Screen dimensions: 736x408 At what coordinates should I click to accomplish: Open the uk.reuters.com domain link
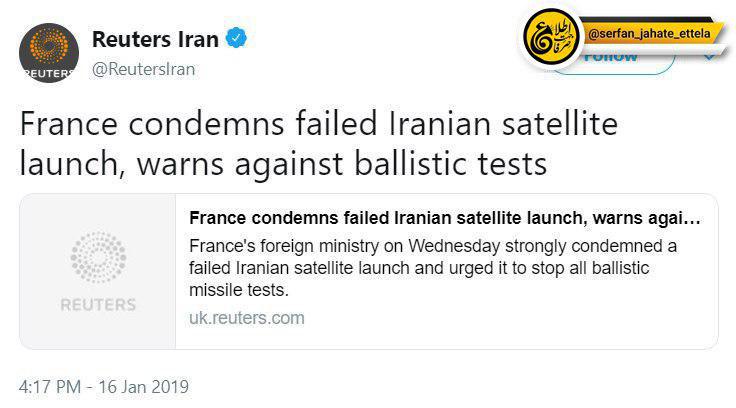[246, 318]
